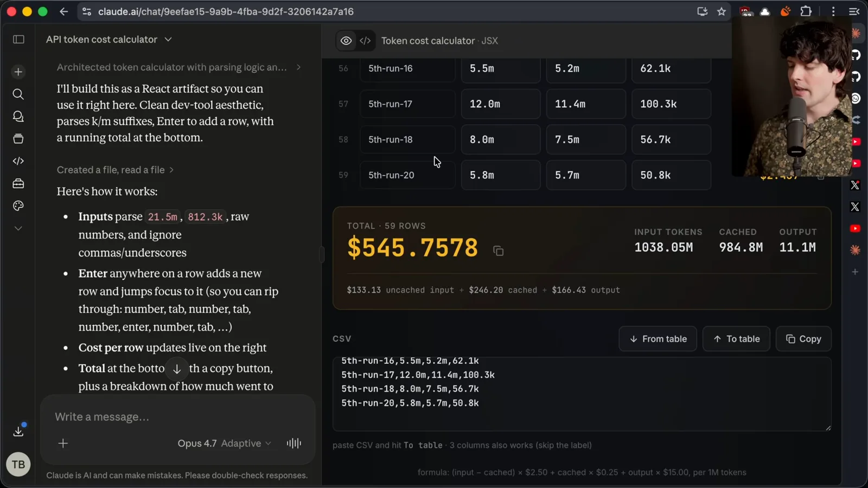Viewport: 868px width, 488px height.
Task: Jump to bottom of chat arrow
Action: pos(177,369)
